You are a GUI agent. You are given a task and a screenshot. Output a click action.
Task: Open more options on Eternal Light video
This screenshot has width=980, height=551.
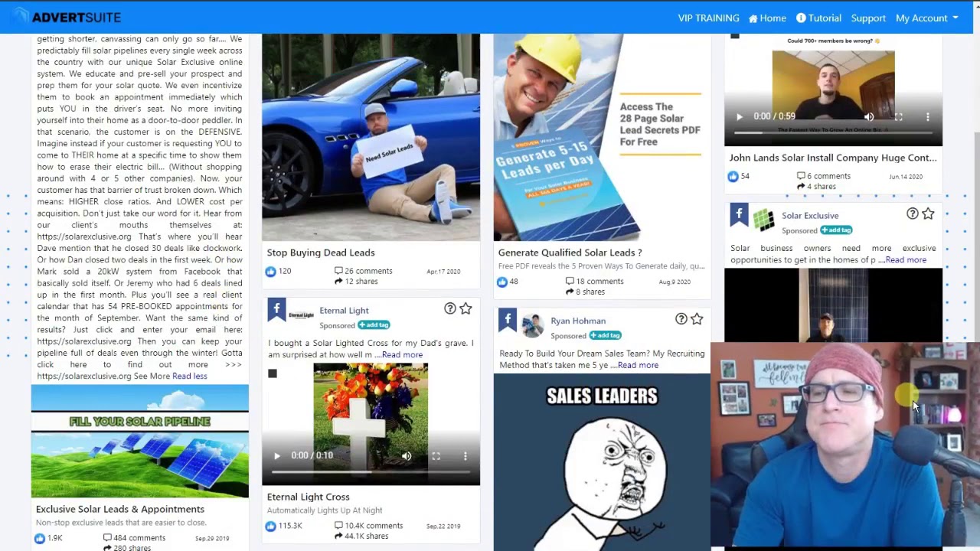pos(465,456)
